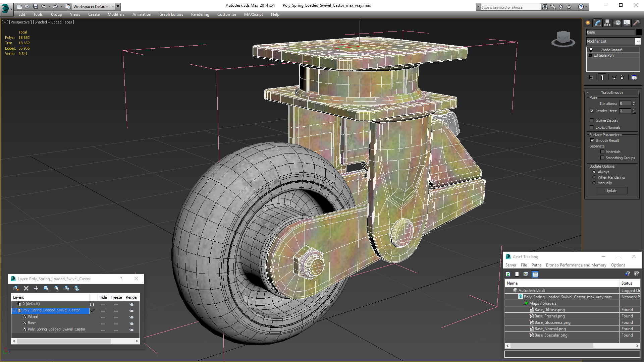Click Remove Modifier trash icon
Image resolution: width=644 pixels, height=362 pixels.
coord(622,77)
